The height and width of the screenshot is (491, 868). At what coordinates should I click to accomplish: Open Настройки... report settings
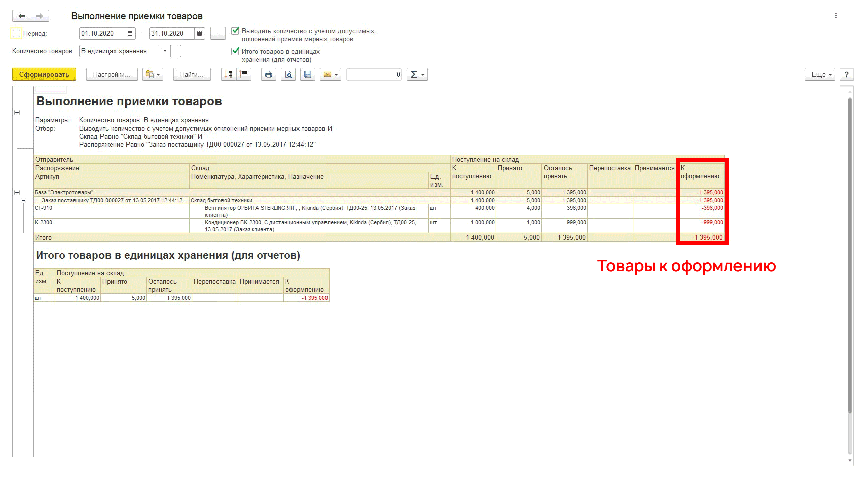(112, 75)
